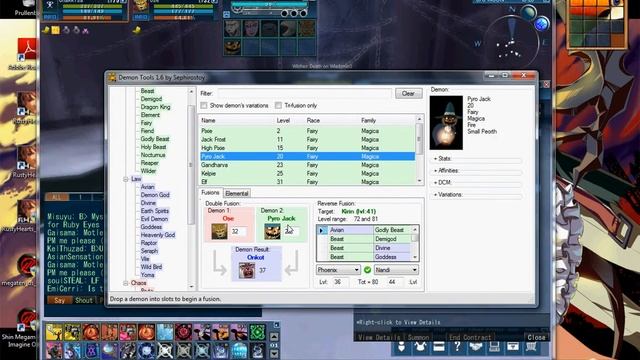Image resolution: width=640 pixels, height=360 pixels.
Task: Click the hotbar page up arrow
Action: 274,337
